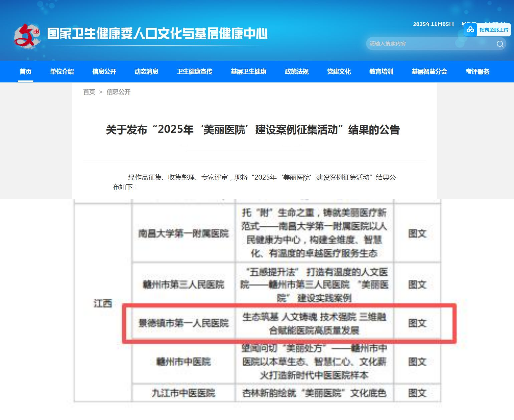514x420 pixels.
Task: Navigate to 政策法规
Action: (x=297, y=71)
